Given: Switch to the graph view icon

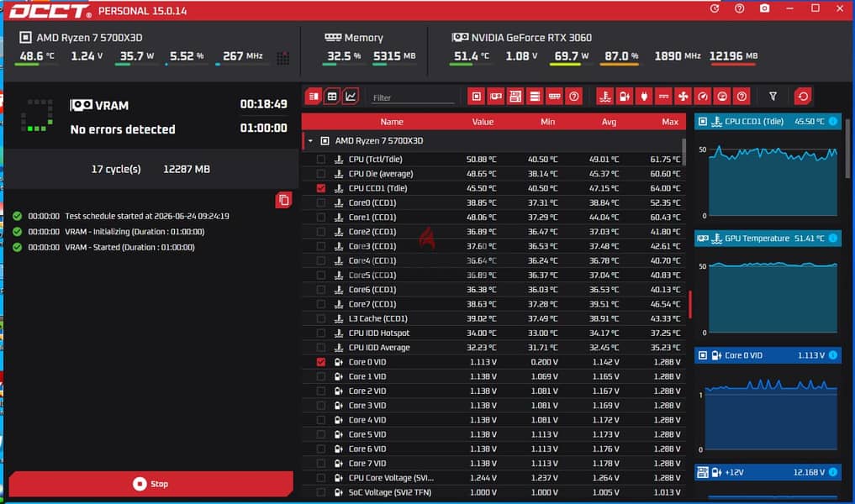Looking at the screenshot, I should click(x=350, y=97).
